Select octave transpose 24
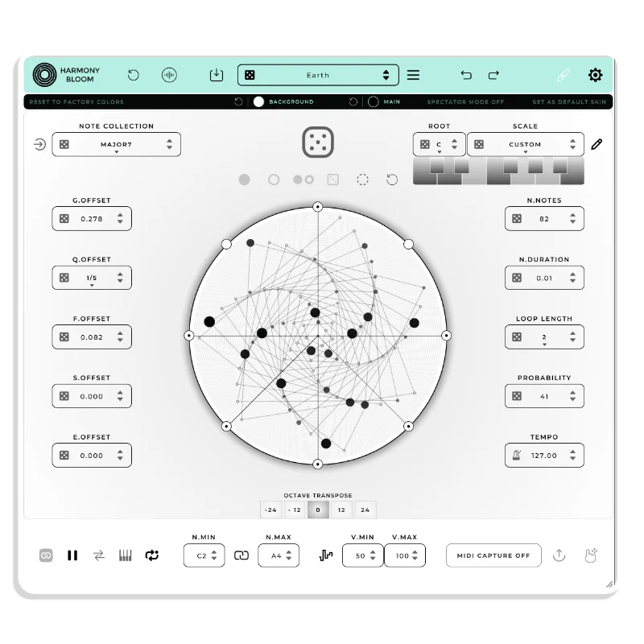The width and height of the screenshot is (644, 644). 365,510
